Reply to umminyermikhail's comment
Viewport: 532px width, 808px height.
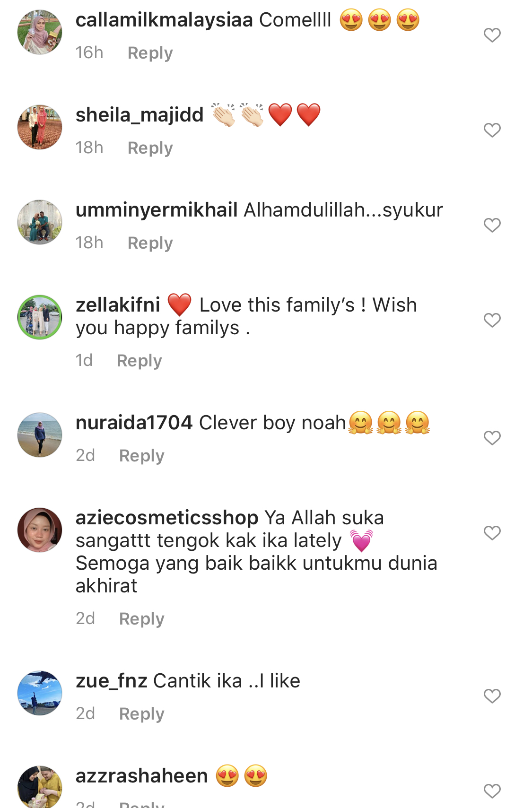150,243
